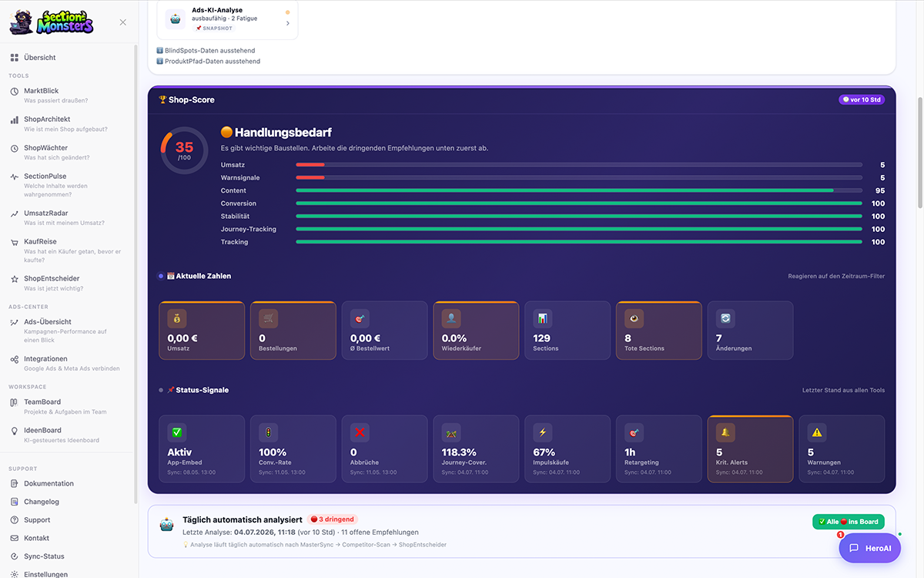Open ShopWächter in the sidebar

[68, 152]
